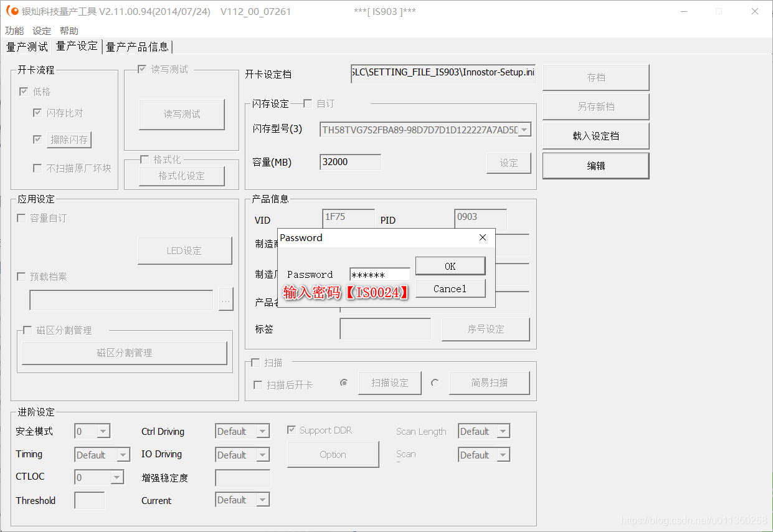Enable the 格式化 checkbox

pyautogui.click(x=145, y=159)
